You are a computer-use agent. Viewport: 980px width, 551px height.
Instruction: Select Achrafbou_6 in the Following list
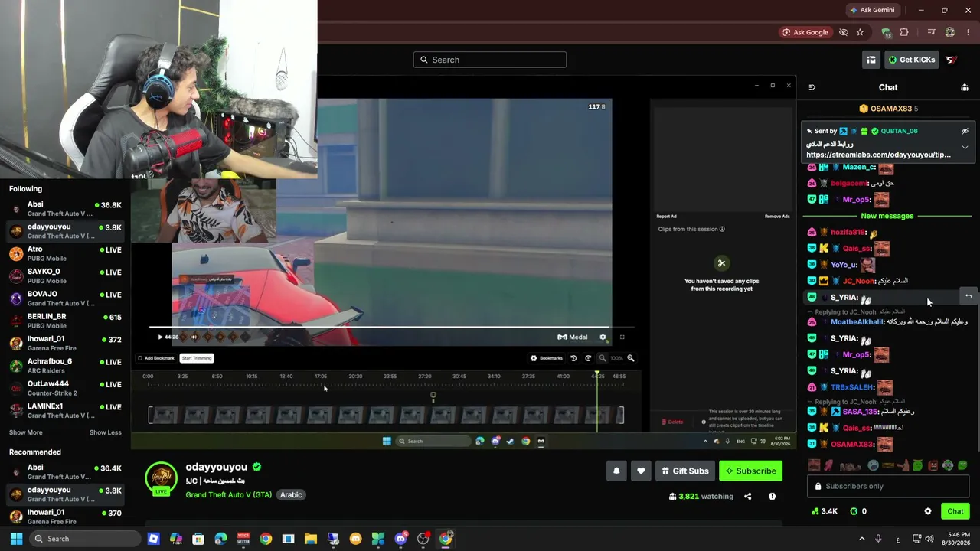point(66,366)
